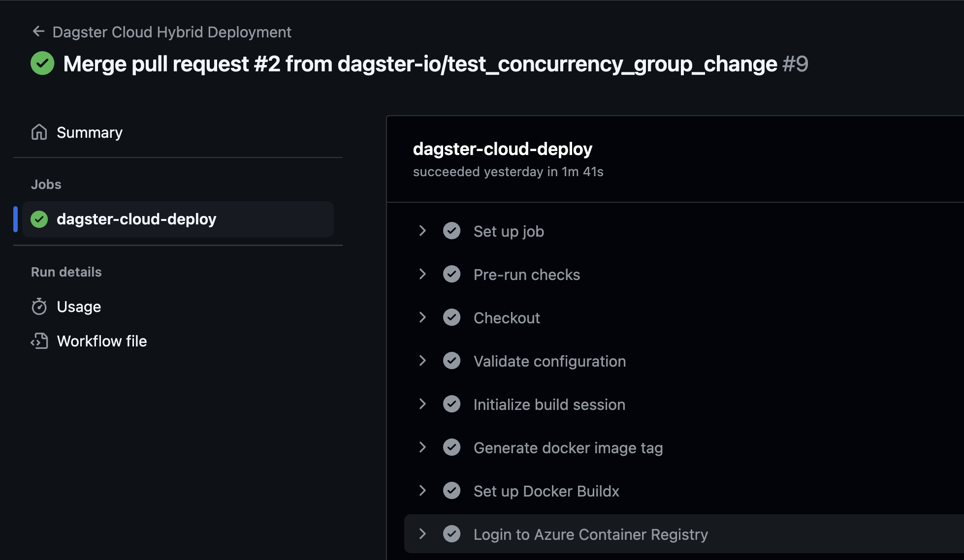
Task: Expand the Generate docker image tag step
Action: (422, 447)
